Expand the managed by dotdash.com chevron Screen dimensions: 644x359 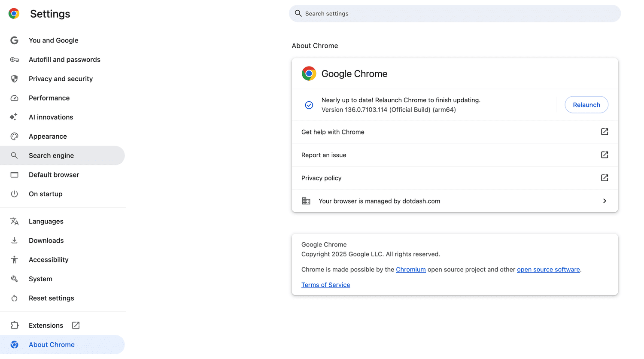[x=604, y=201]
